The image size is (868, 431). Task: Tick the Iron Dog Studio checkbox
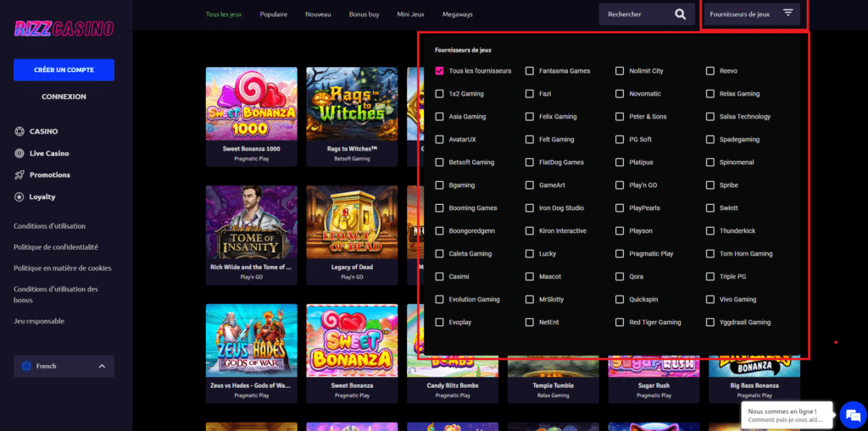530,208
